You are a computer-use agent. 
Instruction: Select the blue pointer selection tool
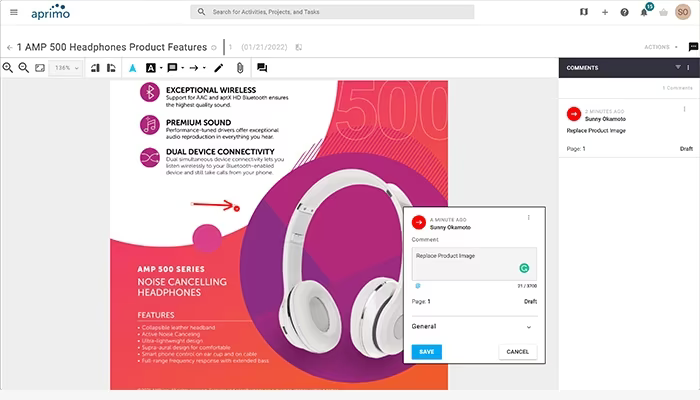coord(133,68)
